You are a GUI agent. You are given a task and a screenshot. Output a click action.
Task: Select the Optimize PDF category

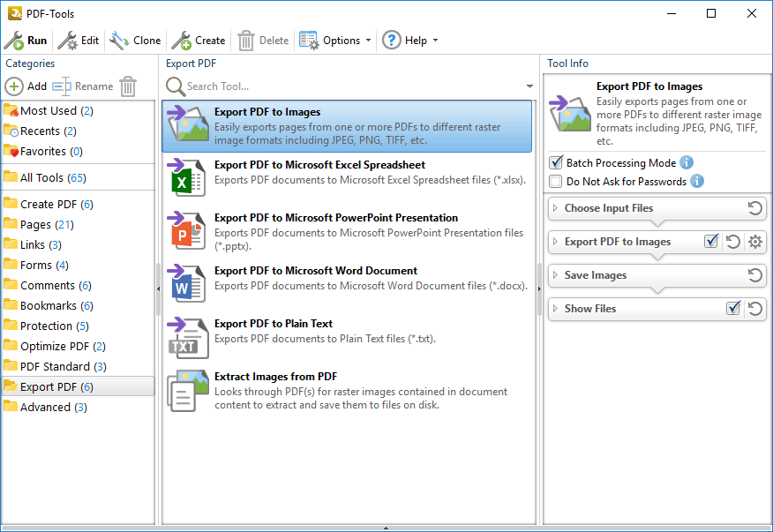pyautogui.click(x=78, y=346)
